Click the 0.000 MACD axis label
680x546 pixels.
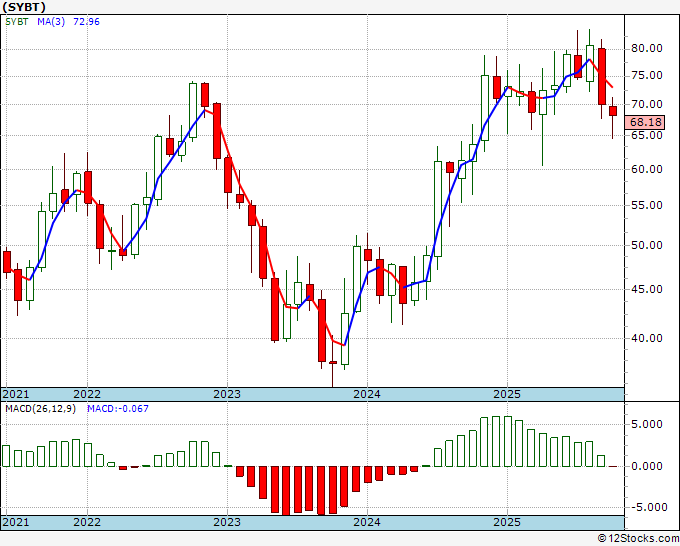pyautogui.click(x=647, y=466)
